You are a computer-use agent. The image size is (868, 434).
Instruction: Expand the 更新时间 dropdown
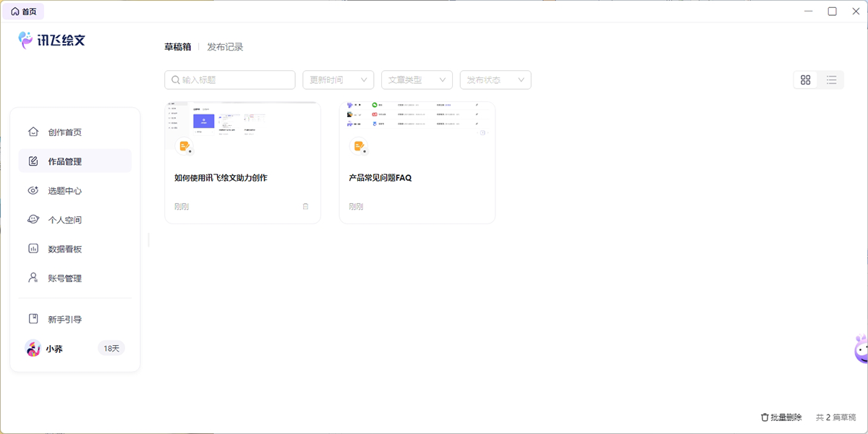click(x=338, y=80)
